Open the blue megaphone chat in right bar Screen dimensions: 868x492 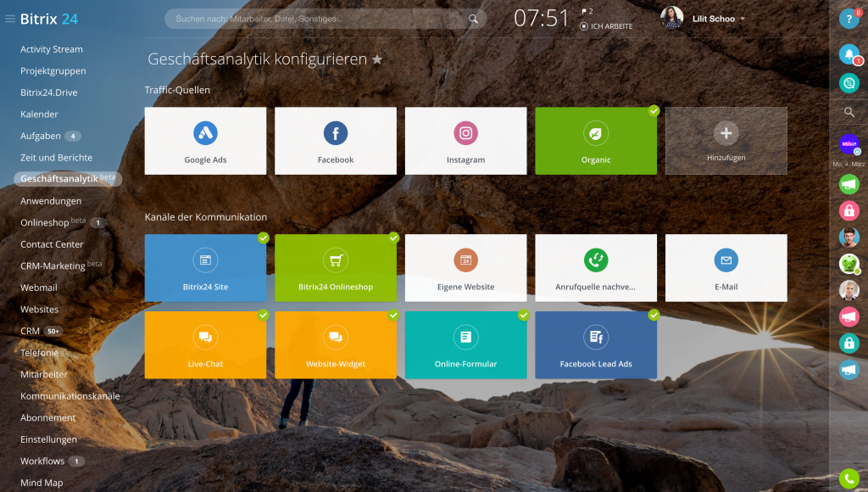[849, 370]
